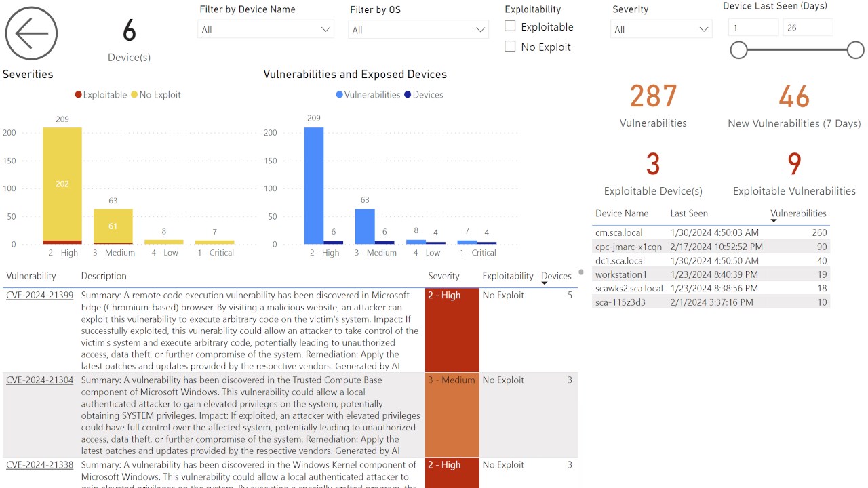The width and height of the screenshot is (868, 488).
Task: Select the sca-115z3d3 device row
Action: (x=711, y=302)
